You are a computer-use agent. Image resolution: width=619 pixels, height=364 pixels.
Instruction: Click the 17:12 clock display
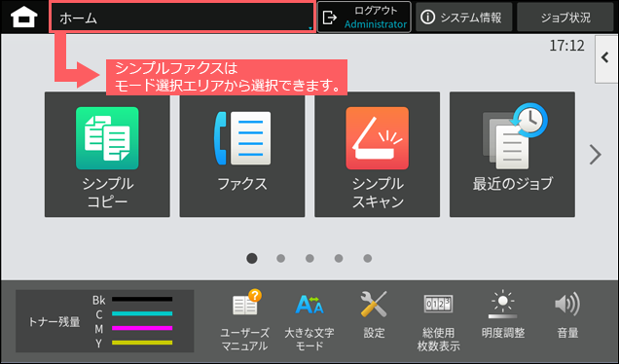pos(566,46)
